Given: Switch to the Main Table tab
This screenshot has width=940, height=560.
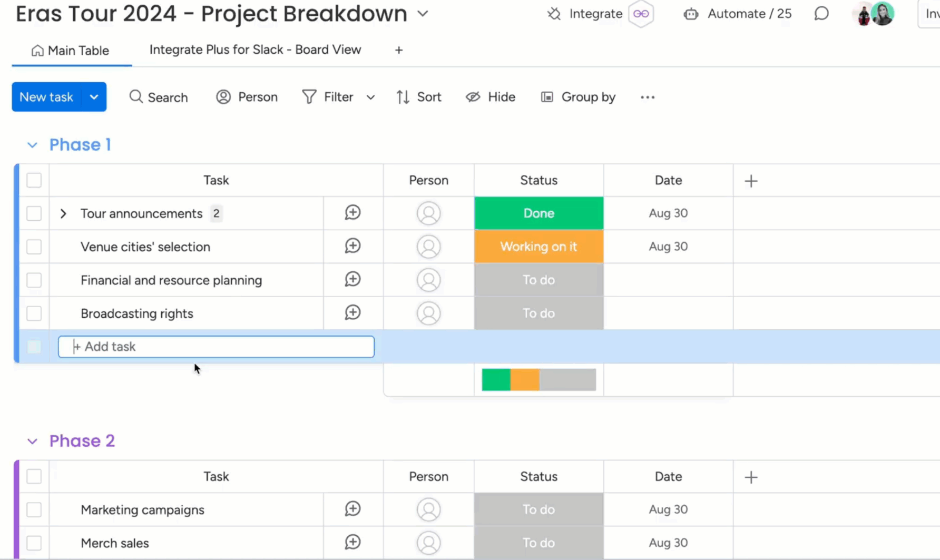Looking at the screenshot, I should (71, 51).
